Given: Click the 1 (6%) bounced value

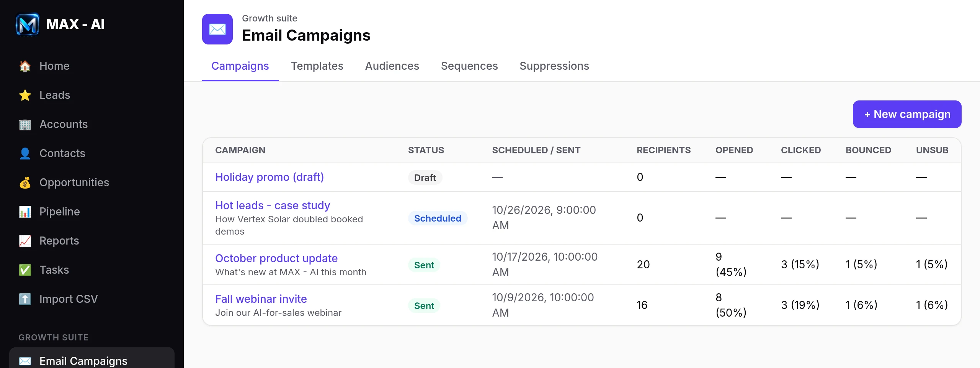Looking at the screenshot, I should 861,305.
